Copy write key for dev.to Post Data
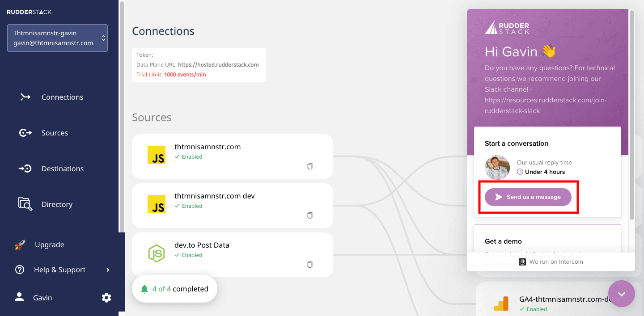 click(310, 265)
